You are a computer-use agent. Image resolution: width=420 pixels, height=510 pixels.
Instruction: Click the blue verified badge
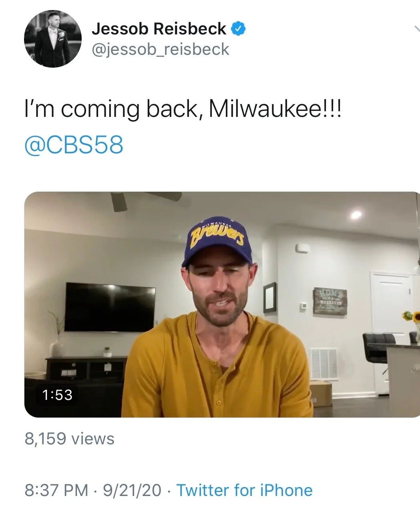tap(239, 28)
